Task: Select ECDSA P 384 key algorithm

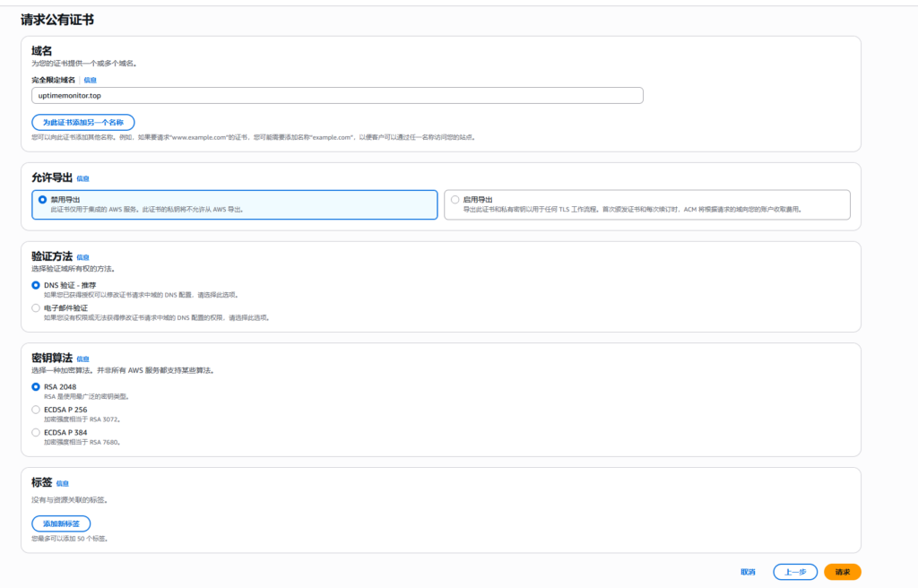Action: [x=36, y=432]
